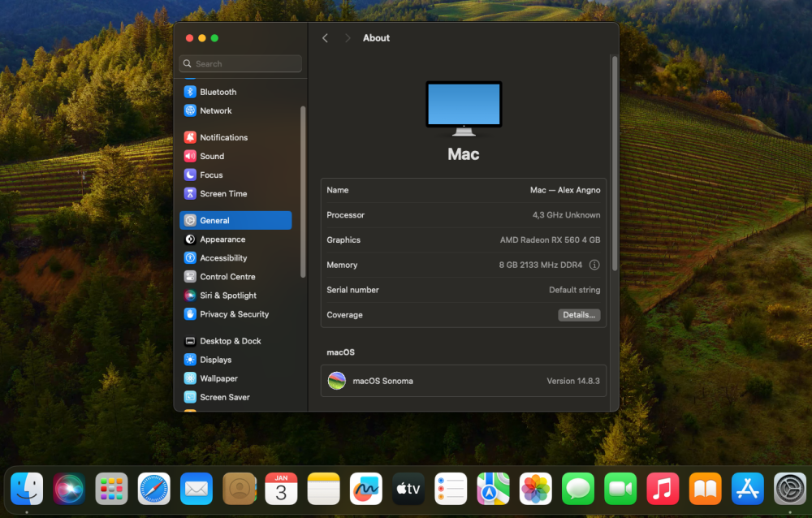The width and height of the screenshot is (812, 518).
Task: Open Contacts from the Dock
Action: (239, 489)
